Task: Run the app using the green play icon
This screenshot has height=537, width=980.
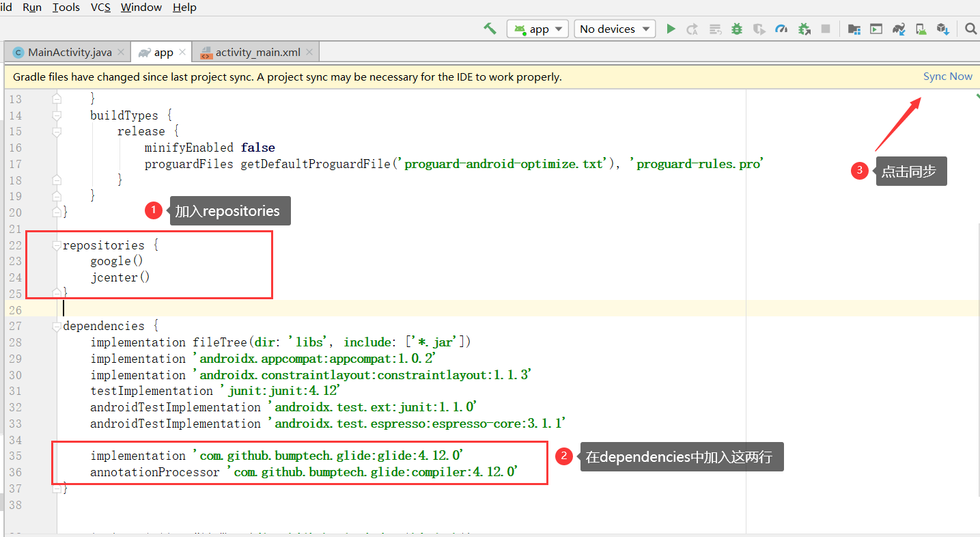Action: pyautogui.click(x=671, y=29)
